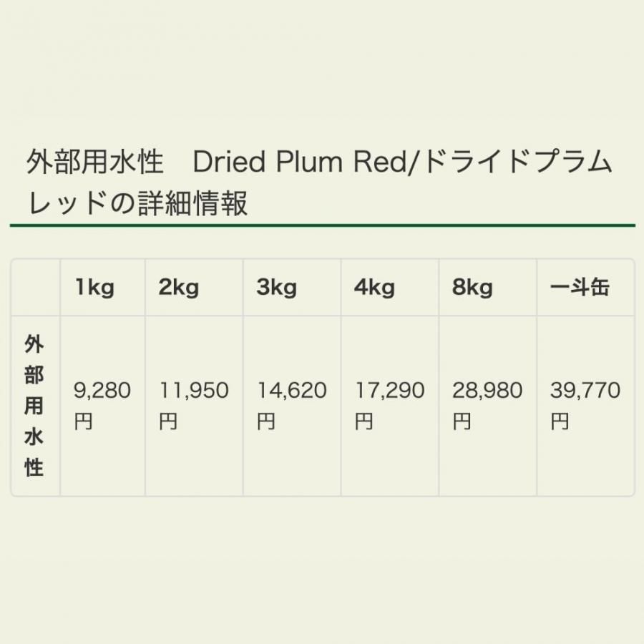This screenshot has width=644, height=644.
Task: Select the 3kg column header
Action: point(292,287)
